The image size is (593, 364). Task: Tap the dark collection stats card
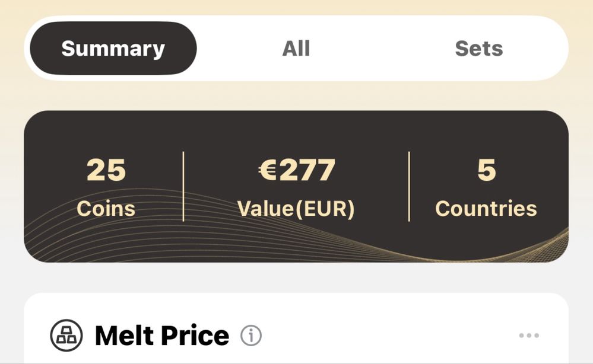coord(296,187)
